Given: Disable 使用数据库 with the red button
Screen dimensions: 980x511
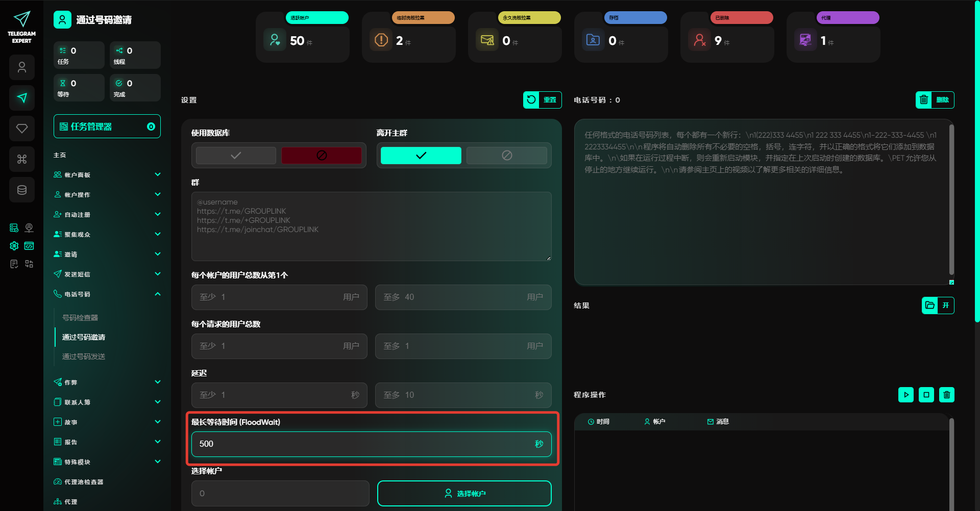Looking at the screenshot, I should [322, 156].
